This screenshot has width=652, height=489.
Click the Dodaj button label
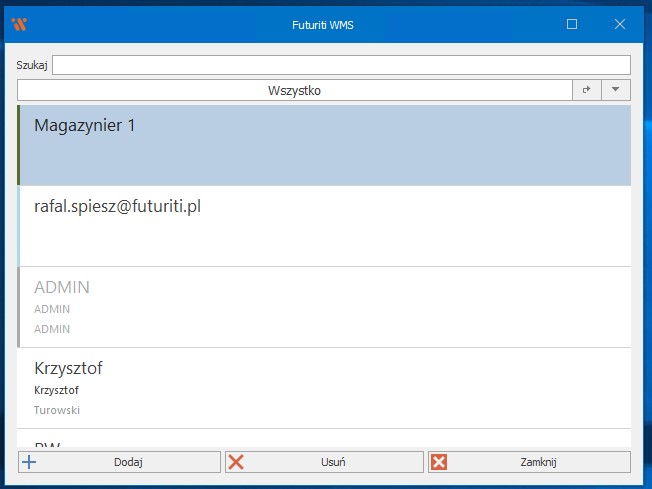pyautogui.click(x=128, y=462)
